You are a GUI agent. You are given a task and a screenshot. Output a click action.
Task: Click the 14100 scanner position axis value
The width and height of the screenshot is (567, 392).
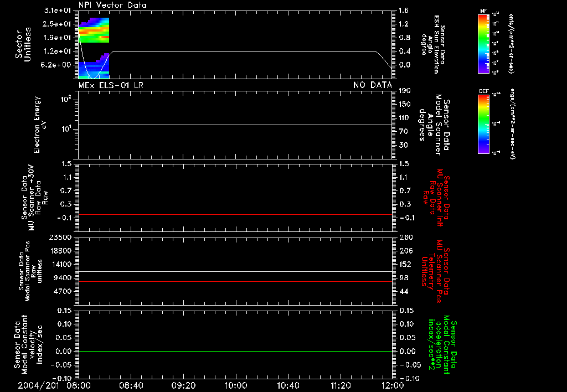(x=60, y=264)
